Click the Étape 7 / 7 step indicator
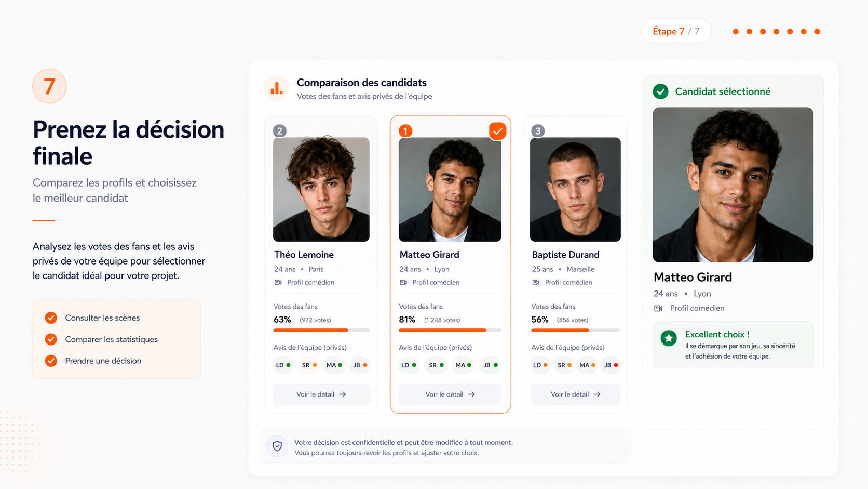 (676, 31)
